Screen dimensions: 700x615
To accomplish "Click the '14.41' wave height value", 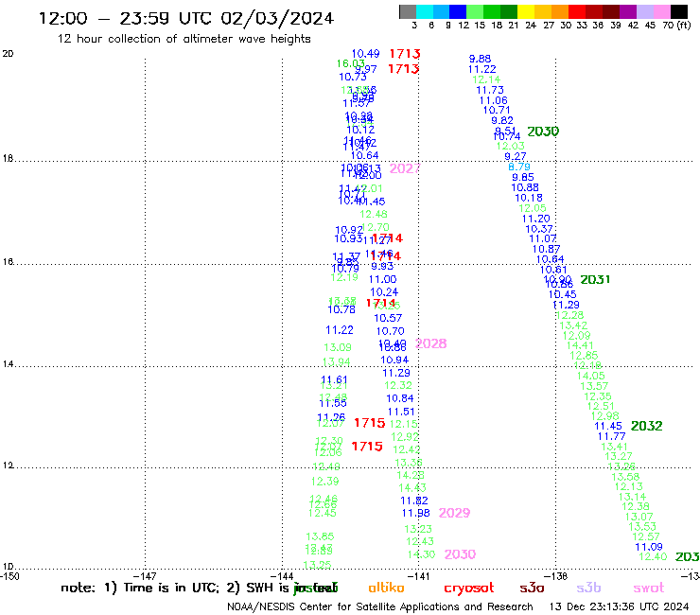I will (x=580, y=345).
